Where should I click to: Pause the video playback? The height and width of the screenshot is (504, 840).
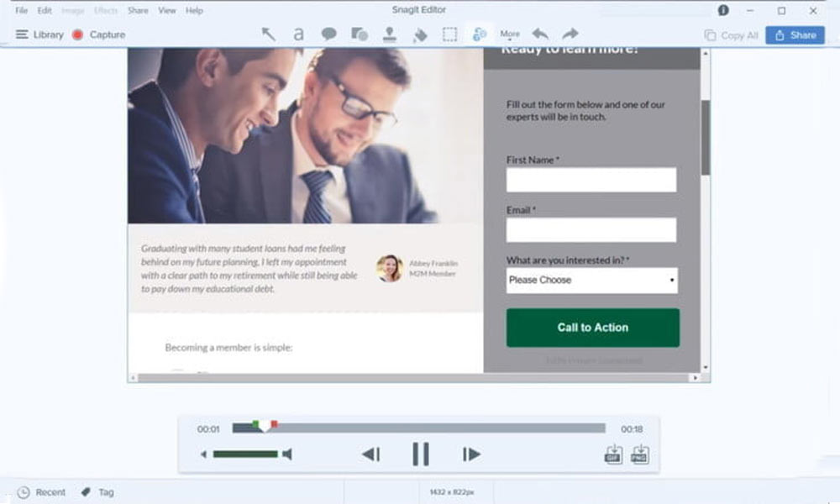pyautogui.click(x=421, y=454)
